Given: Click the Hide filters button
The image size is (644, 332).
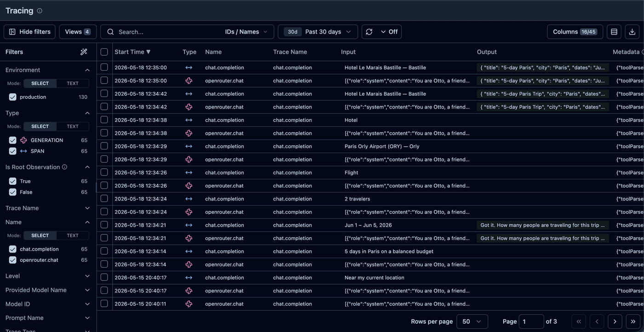Looking at the screenshot, I should 30,32.
